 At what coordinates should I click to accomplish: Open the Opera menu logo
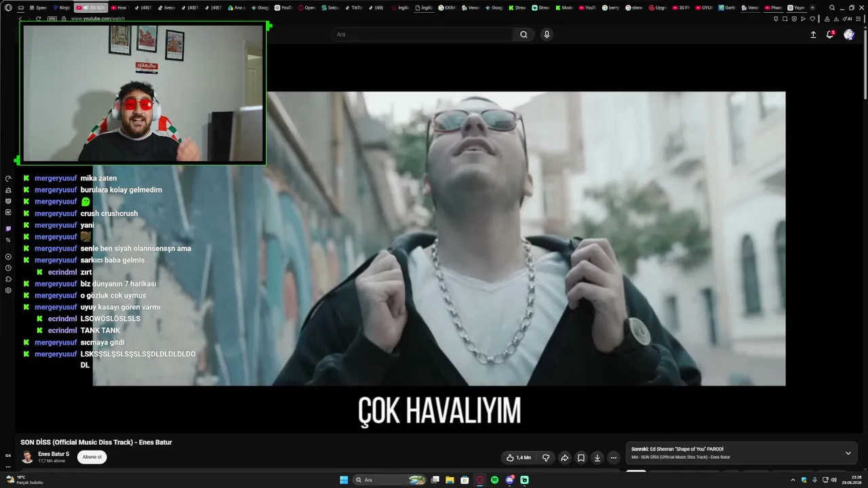8,7
